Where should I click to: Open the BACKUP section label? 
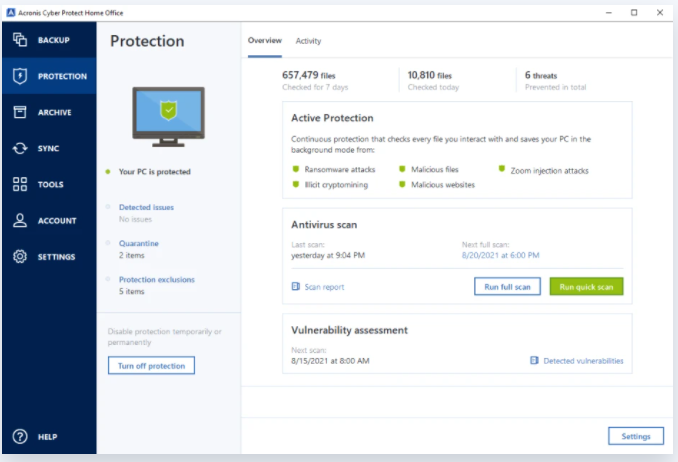tap(54, 40)
